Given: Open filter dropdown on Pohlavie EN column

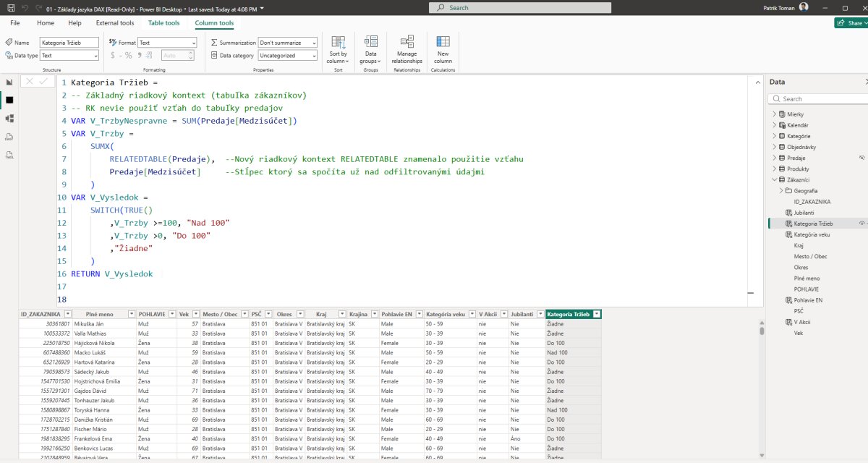Looking at the screenshot, I should tap(419, 314).
